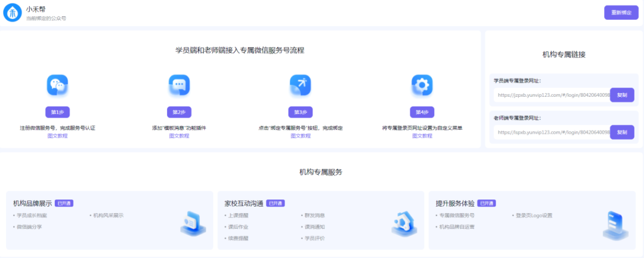Open 图文教程 link under step 3
This screenshot has width=644, height=258.
click(301, 136)
